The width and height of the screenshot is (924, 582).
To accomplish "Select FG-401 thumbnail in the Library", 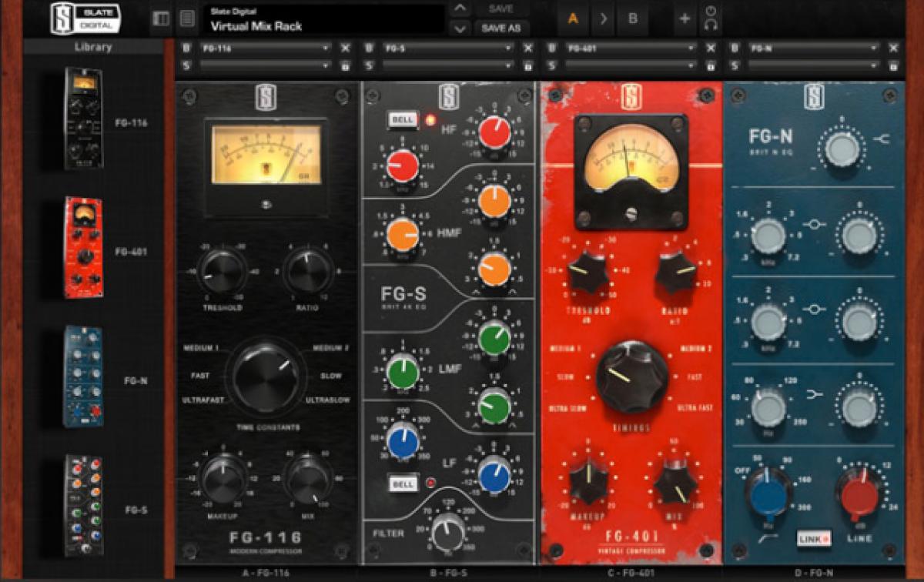I will tap(83, 247).
